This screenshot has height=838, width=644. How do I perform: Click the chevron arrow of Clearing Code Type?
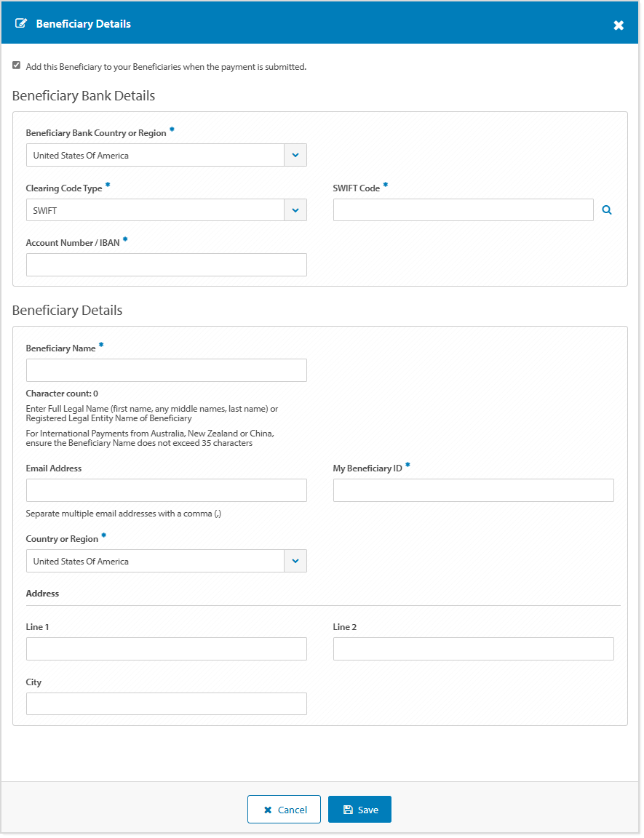tap(295, 210)
